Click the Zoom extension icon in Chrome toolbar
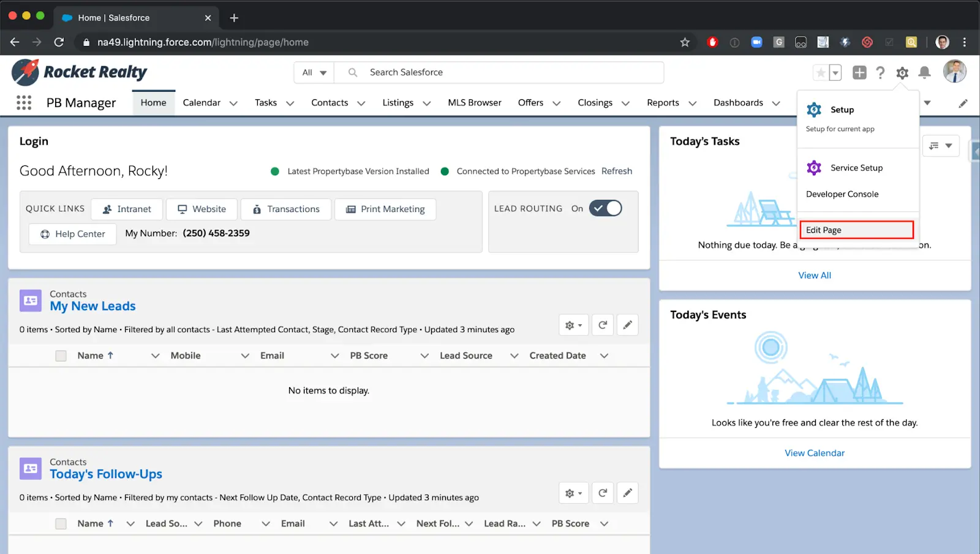This screenshot has width=980, height=554. click(756, 42)
